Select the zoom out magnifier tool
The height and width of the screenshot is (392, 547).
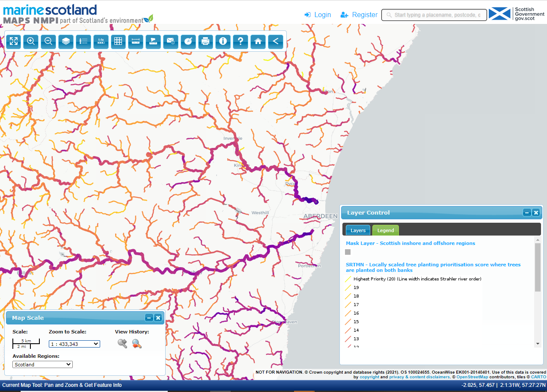pyautogui.click(x=48, y=41)
